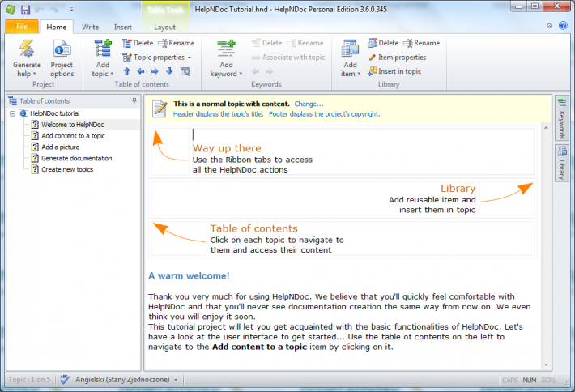The image size is (575, 392).
Task: Click the Change... link
Action: pos(309,104)
